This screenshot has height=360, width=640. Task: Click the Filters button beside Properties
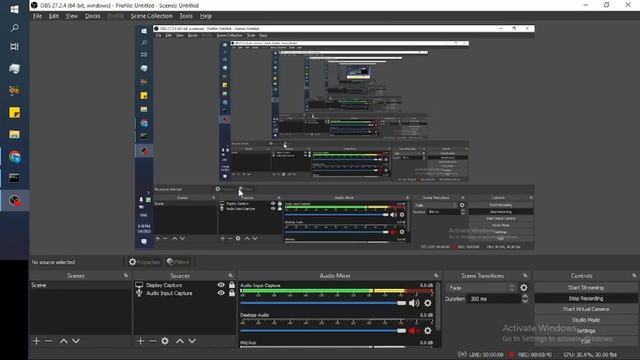[x=178, y=262]
